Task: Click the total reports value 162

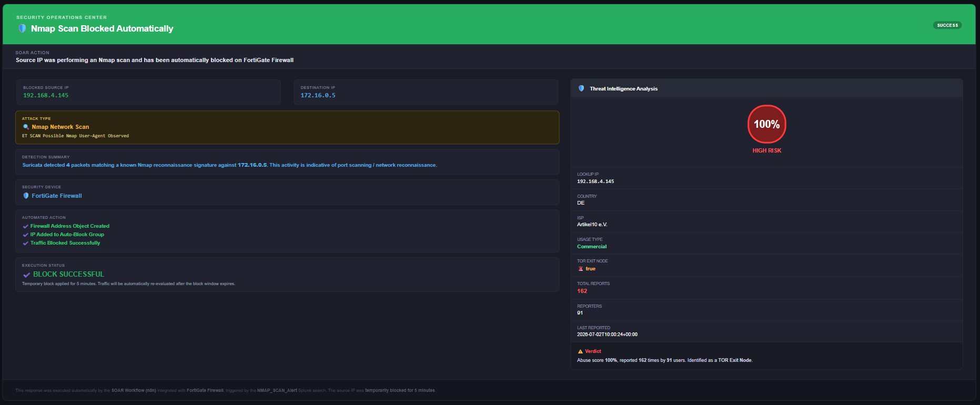Action: (582, 291)
